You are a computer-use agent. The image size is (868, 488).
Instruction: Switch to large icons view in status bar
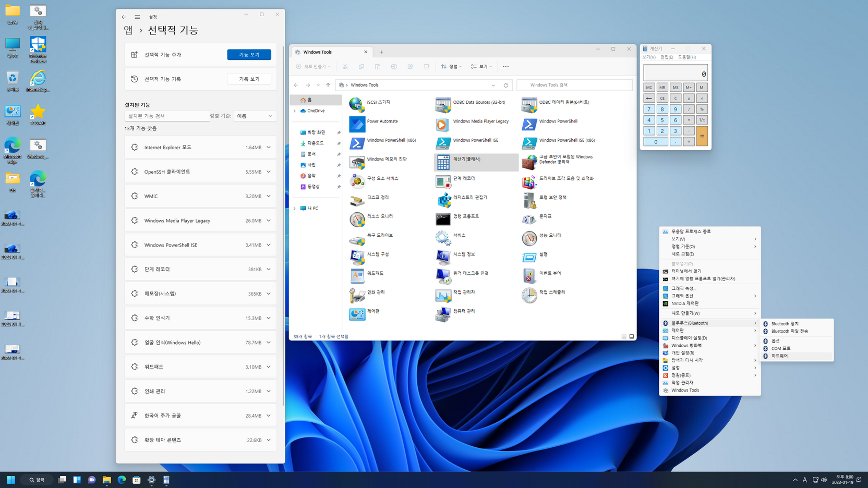click(632, 337)
